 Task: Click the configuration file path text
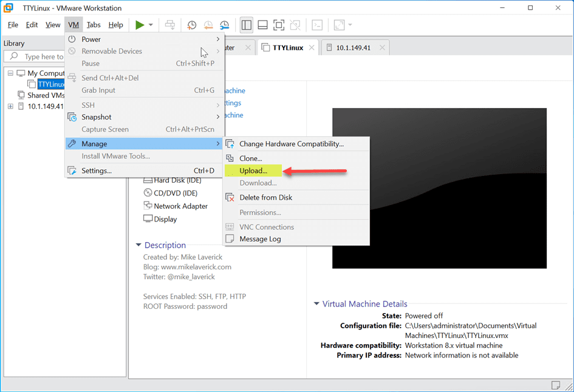click(471, 331)
